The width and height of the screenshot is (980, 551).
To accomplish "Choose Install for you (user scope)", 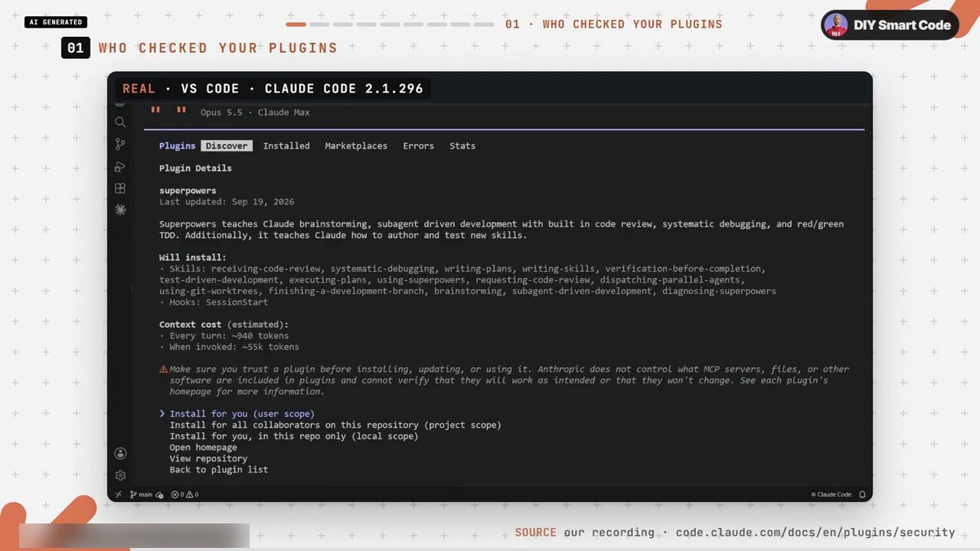I will [242, 414].
